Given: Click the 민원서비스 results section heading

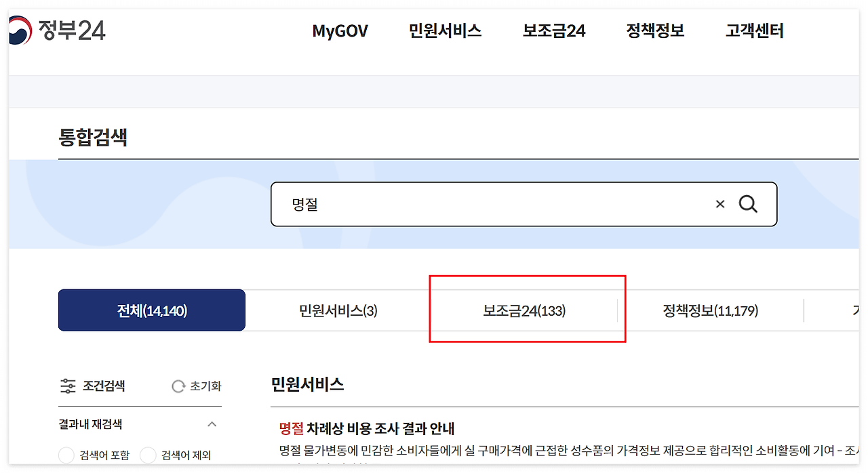Looking at the screenshot, I should 307,384.
